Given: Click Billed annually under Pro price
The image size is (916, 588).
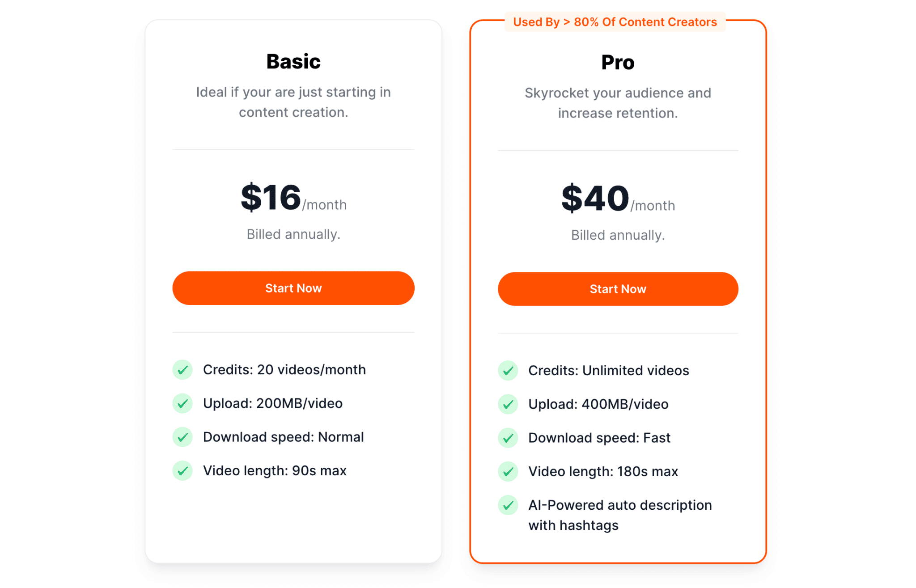Looking at the screenshot, I should click(618, 235).
